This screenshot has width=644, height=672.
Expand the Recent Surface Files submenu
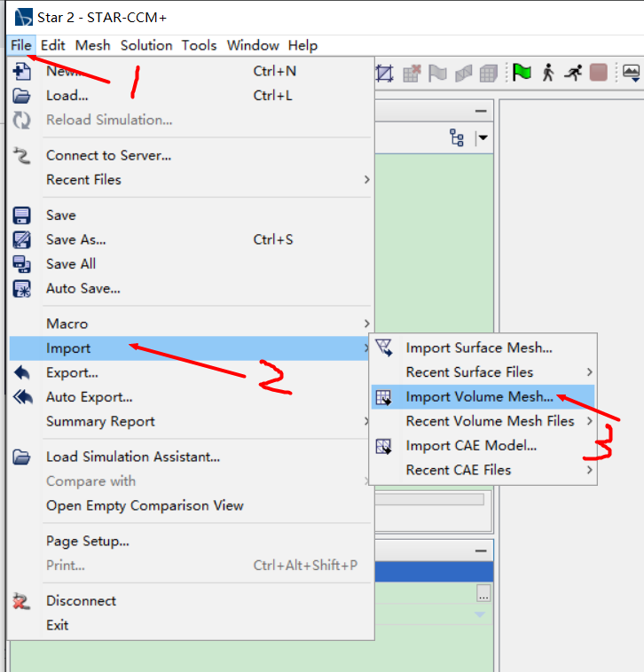(590, 372)
